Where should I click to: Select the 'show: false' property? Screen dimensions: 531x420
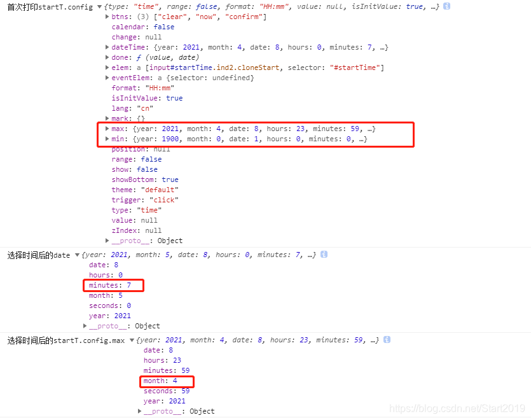(134, 169)
